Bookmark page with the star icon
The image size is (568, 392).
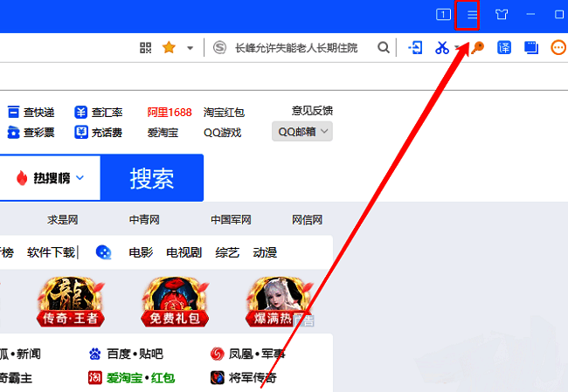(x=169, y=47)
